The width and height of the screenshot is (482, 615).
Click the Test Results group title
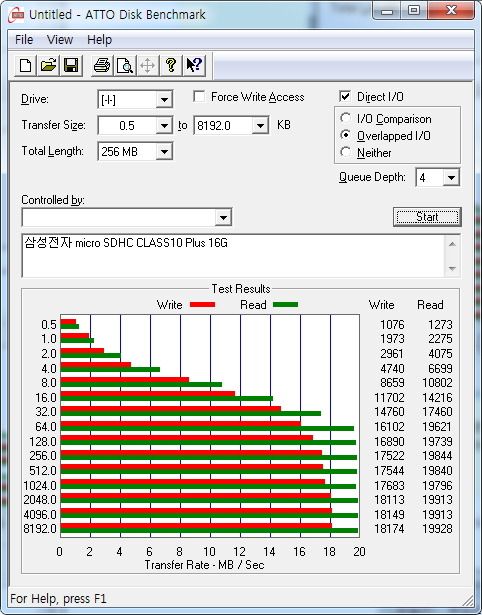tap(241, 289)
